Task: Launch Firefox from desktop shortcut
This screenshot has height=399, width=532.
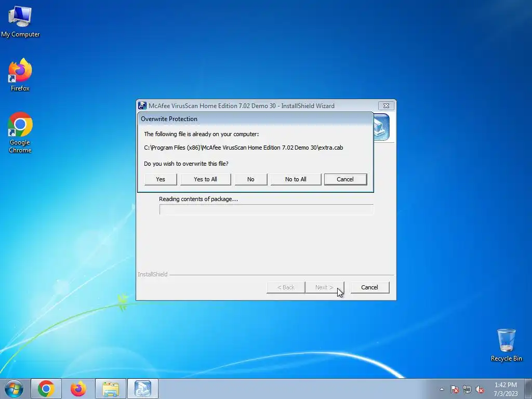Action: coord(20,75)
